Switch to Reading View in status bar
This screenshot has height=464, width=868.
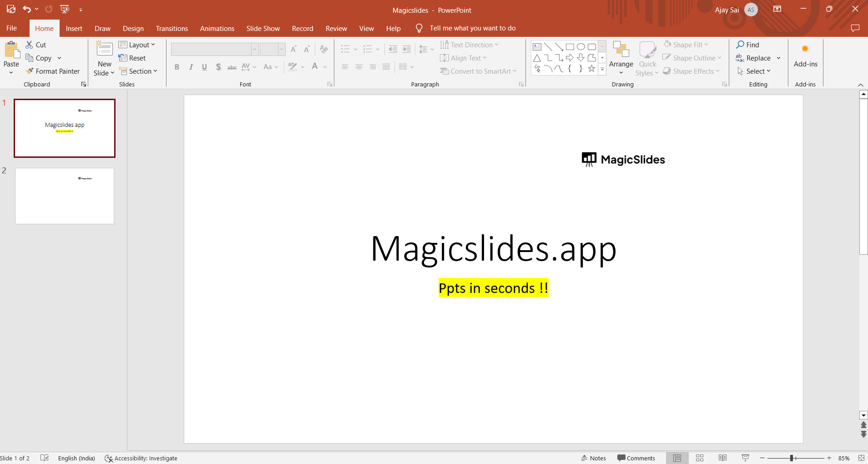pos(722,458)
